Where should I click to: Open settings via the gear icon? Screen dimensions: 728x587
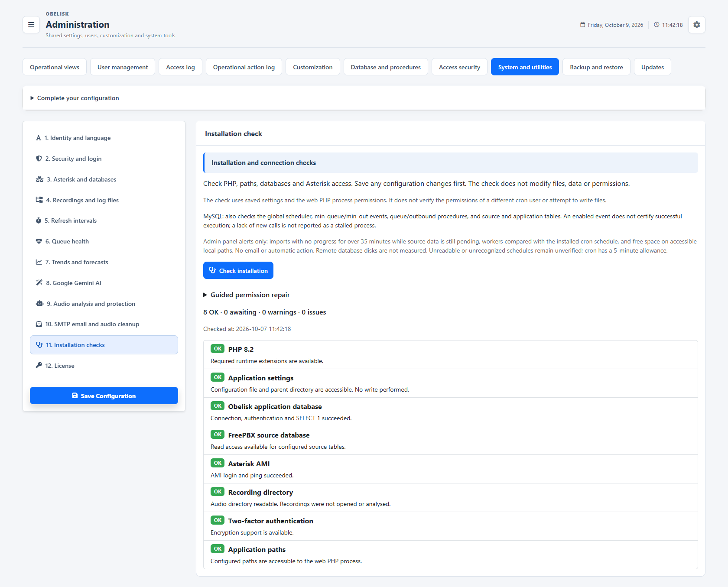(x=696, y=25)
